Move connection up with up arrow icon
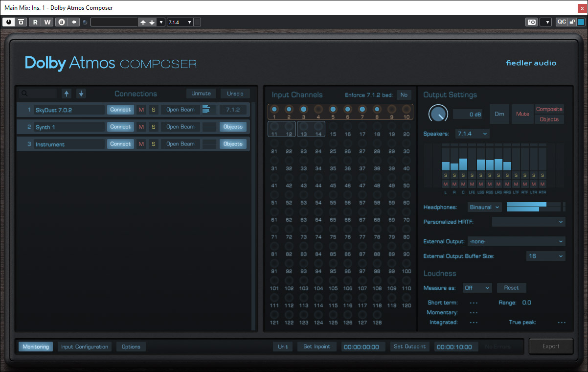This screenshot has height=372, width=588. [67, 93]
